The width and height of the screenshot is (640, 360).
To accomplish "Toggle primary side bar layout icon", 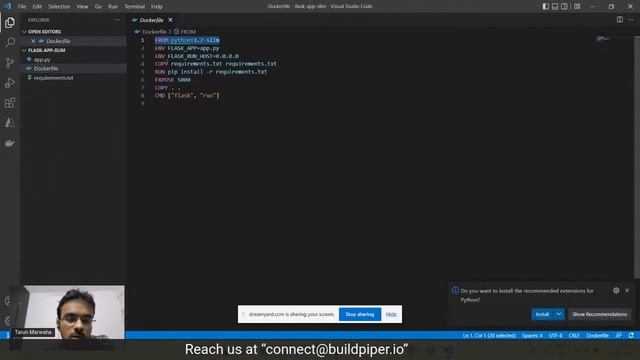I will click(x=546, y=6).
